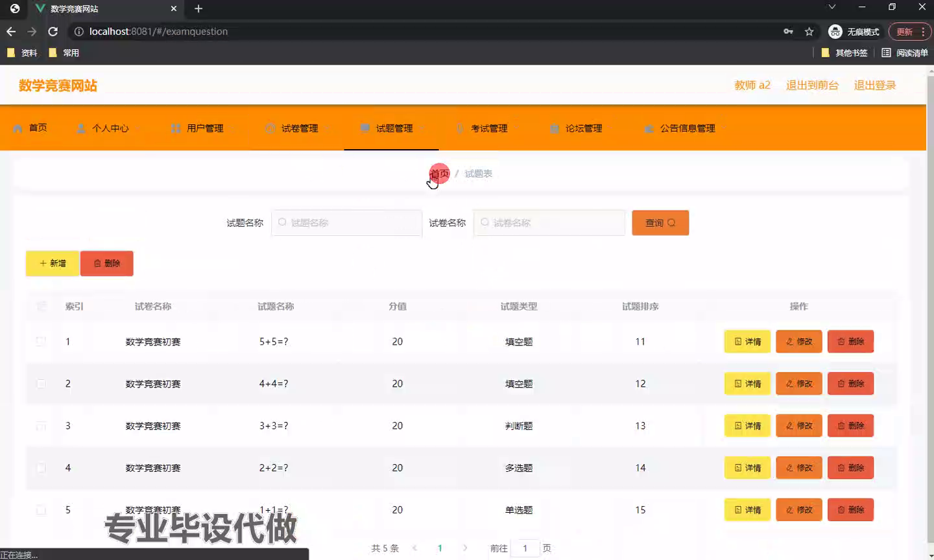Click 删除 for question 2+2=?
Viewport: 934px width, 560px height.
pyautogui.click(x=850, y=467)
